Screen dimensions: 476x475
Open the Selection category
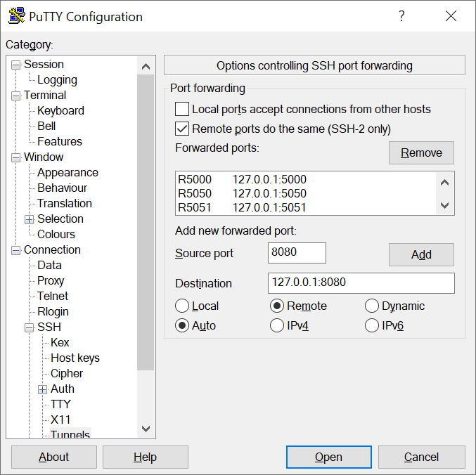60,219
